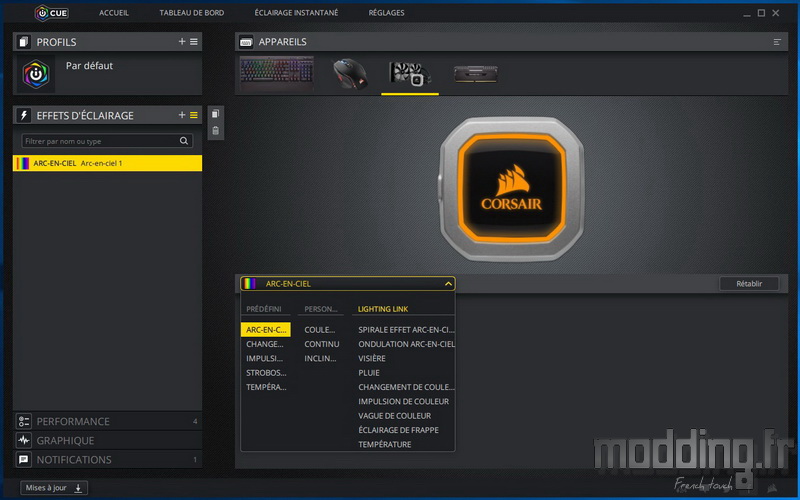Select the Arc-en-ciel 1 effect row
Viewport: 800px width, 500px height.
coord(107,163)
